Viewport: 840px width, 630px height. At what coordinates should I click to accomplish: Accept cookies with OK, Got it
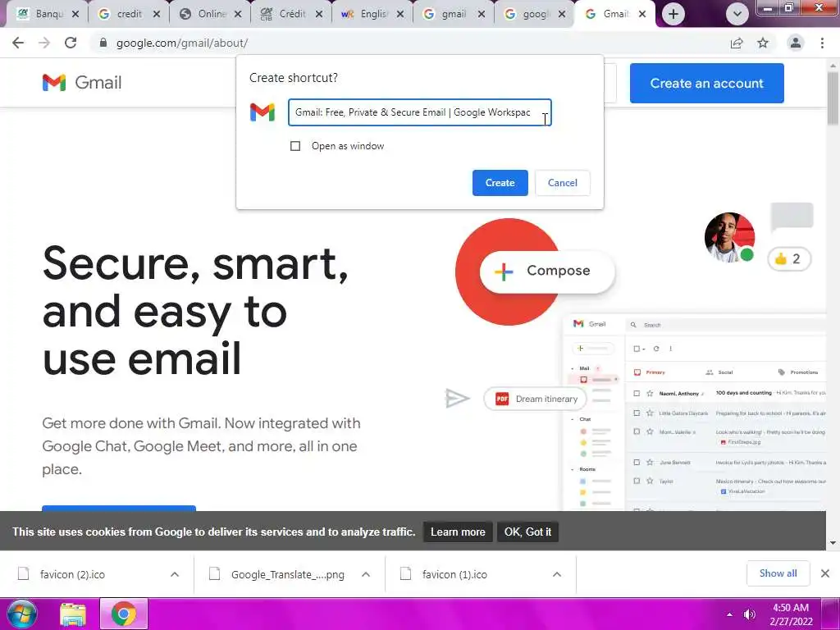pyautogui.click(x=527, y=532)
